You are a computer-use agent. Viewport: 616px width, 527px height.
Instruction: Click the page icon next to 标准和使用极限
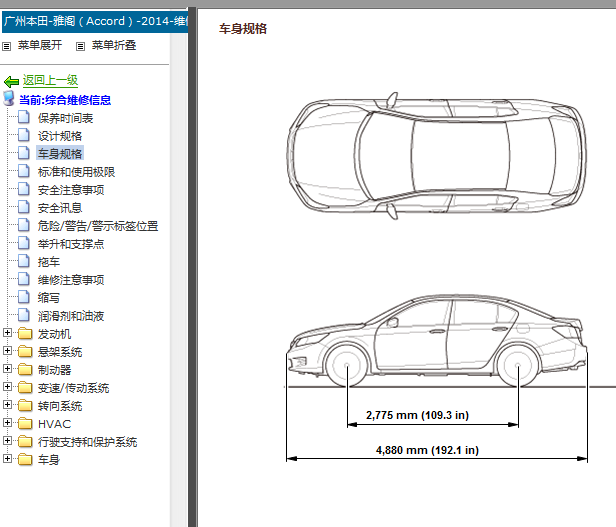point(24,171)
